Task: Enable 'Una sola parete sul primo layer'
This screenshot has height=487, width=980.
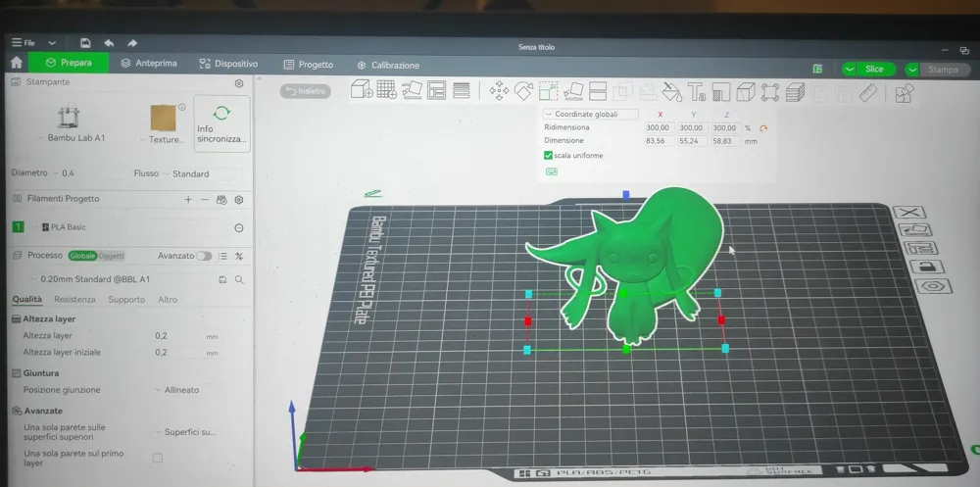Action: pos(158,458)
